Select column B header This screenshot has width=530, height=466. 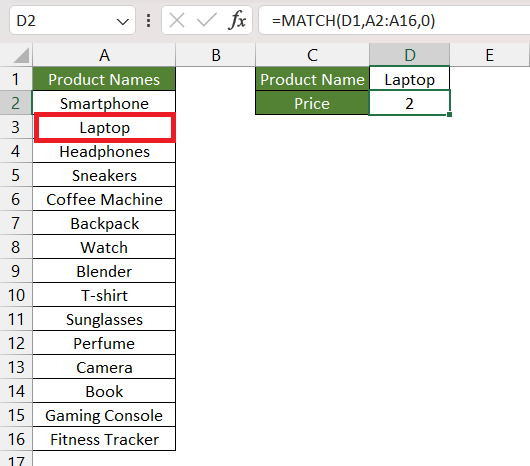[216, 55]
